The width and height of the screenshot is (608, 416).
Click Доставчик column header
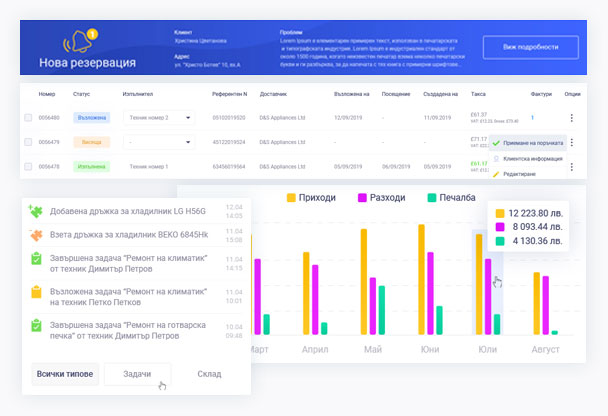(x=273, y=94)
